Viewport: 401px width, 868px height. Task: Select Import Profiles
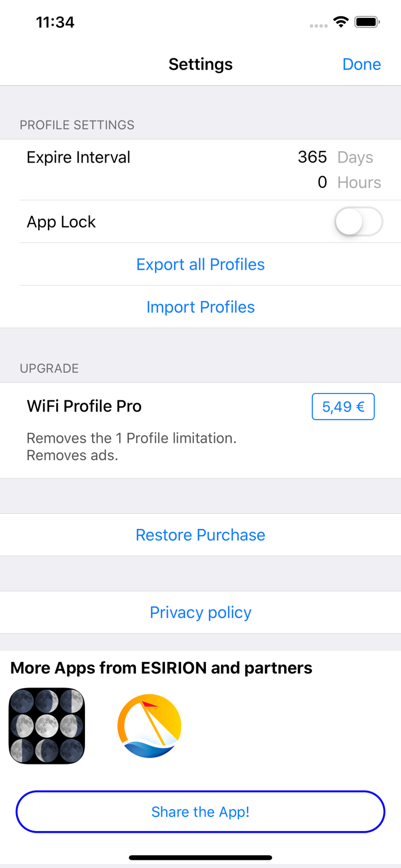click(200, 307)
